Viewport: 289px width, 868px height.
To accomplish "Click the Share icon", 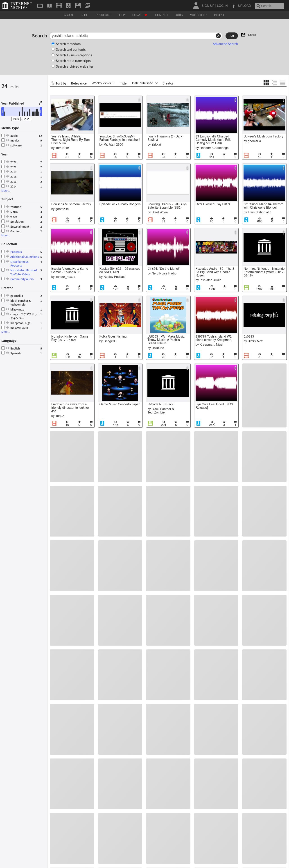I will [243, 35].
